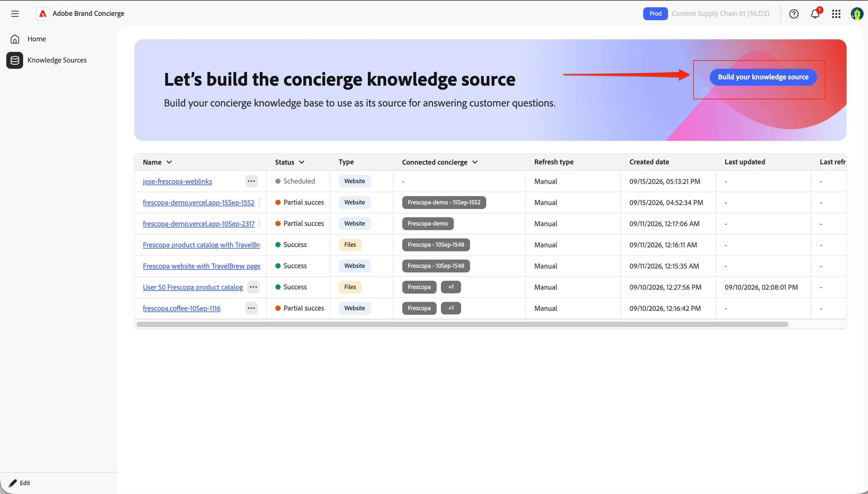Click Frescopa tag in User 50 row
Viewport: 868px width, 494px height.
pos(419,287)
